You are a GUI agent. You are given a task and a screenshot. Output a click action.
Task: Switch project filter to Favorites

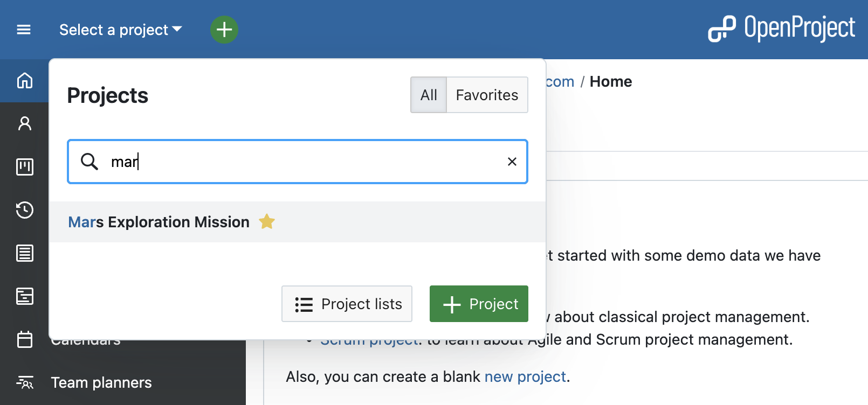pyautogui.click(x=487, y=95)
